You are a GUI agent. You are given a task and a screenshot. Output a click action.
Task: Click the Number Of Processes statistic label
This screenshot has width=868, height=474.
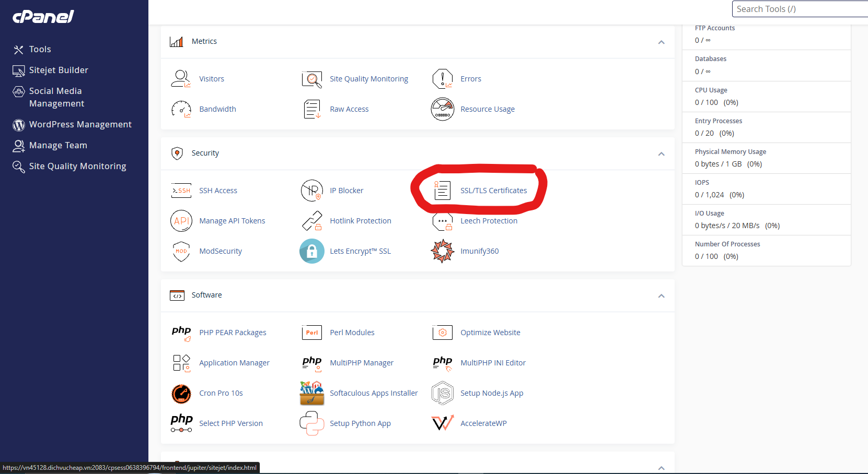click(727, 244)
